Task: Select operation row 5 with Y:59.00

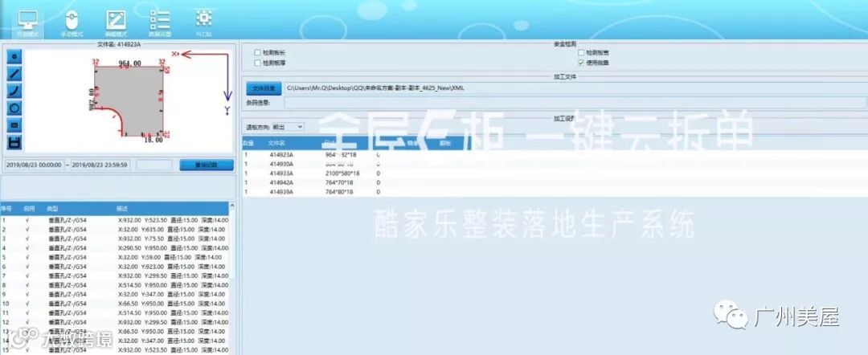Action: pos(115,257)
